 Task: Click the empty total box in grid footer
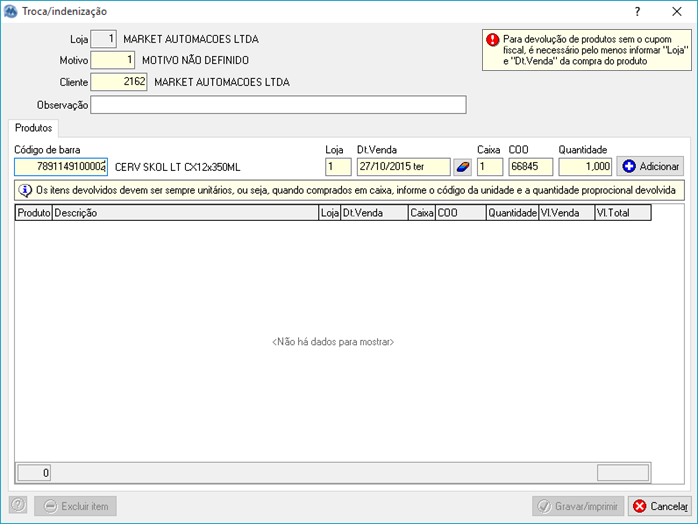click(623, 473)
